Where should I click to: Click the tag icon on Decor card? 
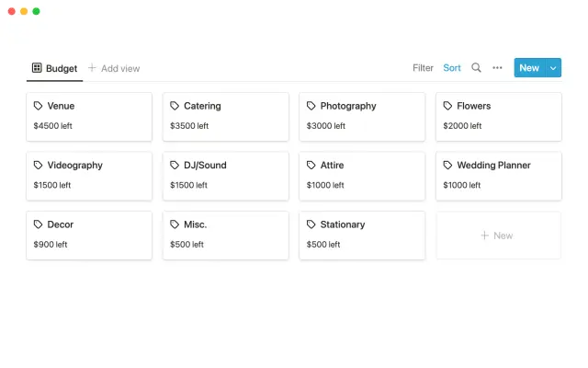38,224
